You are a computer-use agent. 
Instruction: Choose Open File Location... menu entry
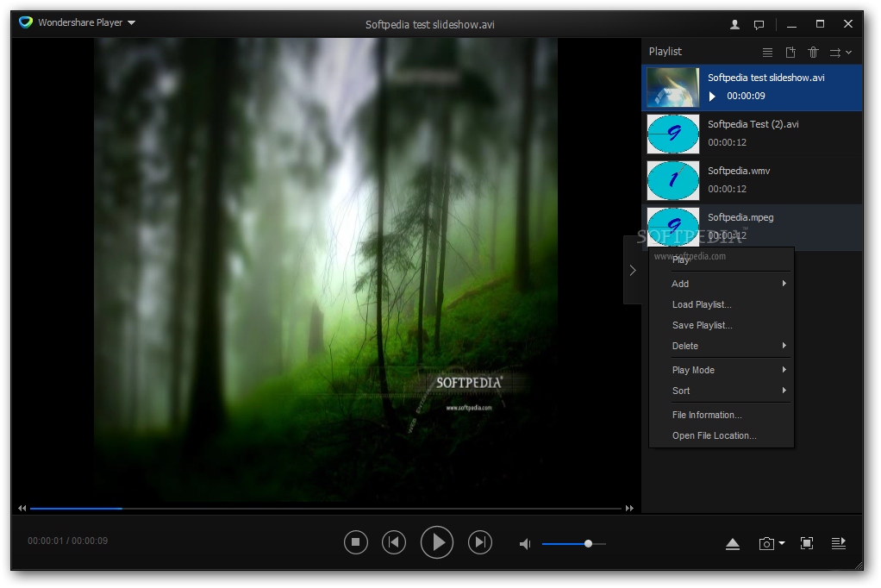pos(721,435)
